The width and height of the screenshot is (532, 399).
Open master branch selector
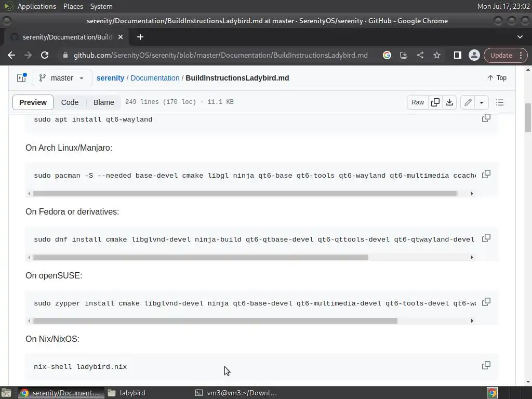point(62,78)
